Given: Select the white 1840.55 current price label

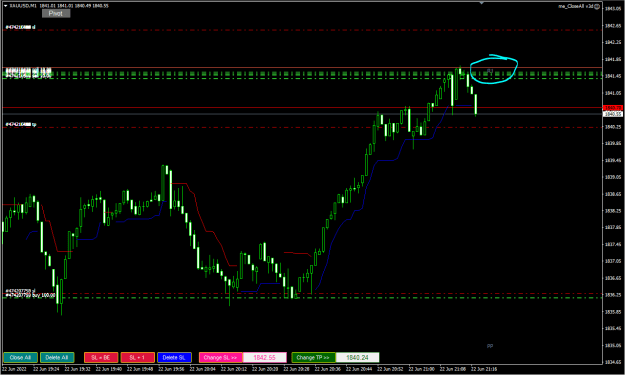Looking at the screenshot, I should [x=613, y=114].
